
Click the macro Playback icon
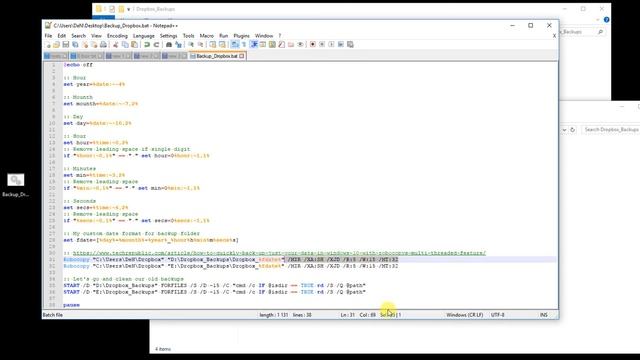click(331, 44)
